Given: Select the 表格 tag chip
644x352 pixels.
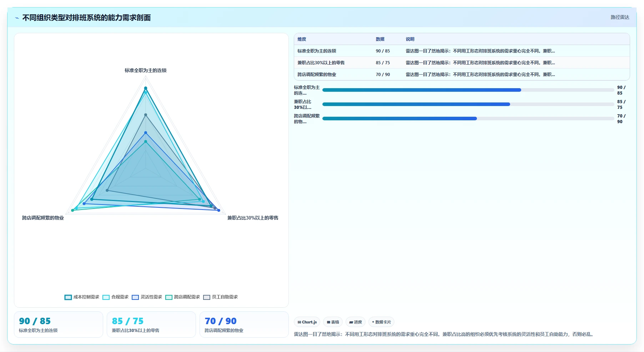Looking at the screenshot, I should [x=333, y=322].
